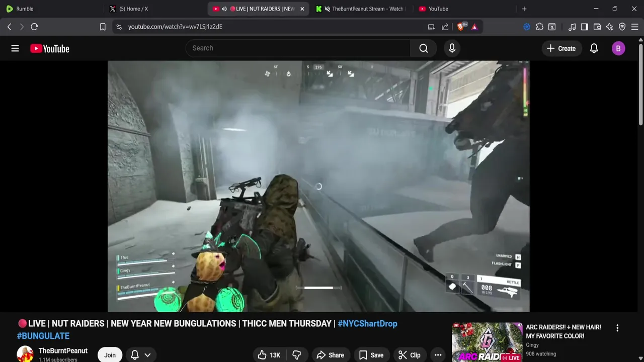Open a new browser tab
The height and width of the screenshot is (362, 644).
tap(524, 9)
